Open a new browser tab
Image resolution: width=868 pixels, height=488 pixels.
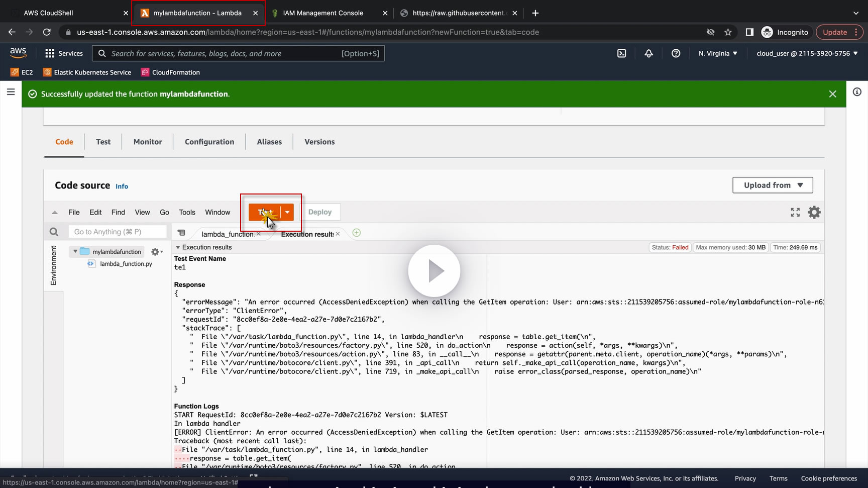pos(535,13)
